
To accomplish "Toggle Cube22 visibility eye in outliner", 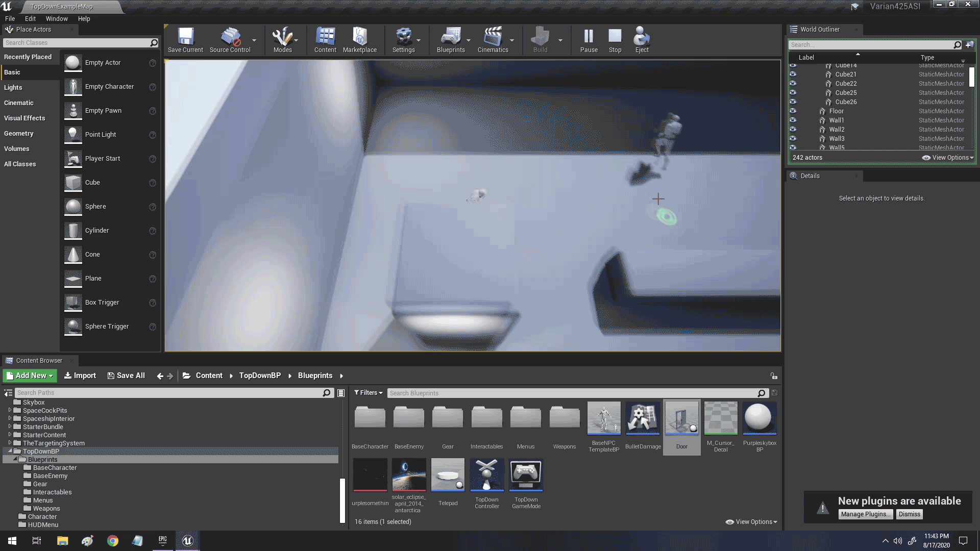I will tap(793, 83).
